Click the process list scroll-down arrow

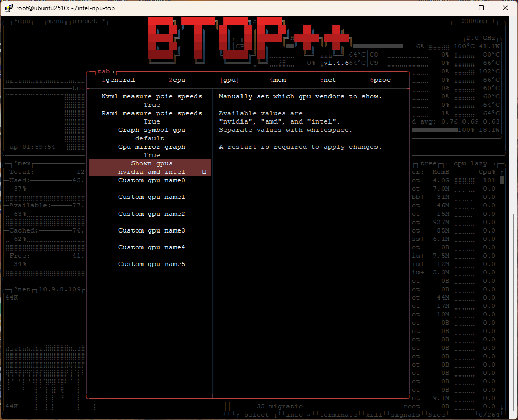[502, 407]
